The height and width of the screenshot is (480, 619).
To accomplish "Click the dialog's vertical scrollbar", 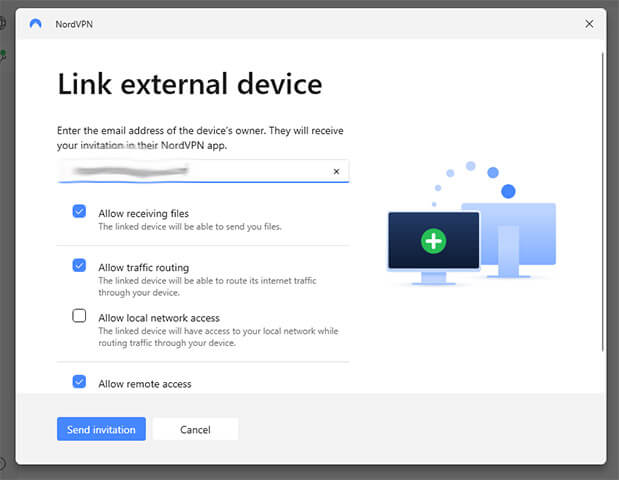I will point(602,201).
